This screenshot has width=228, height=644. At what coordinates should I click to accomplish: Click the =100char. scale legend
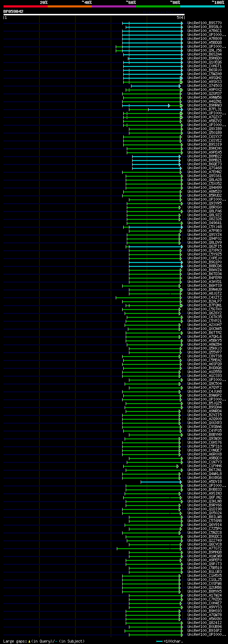(x=170, y=641)
